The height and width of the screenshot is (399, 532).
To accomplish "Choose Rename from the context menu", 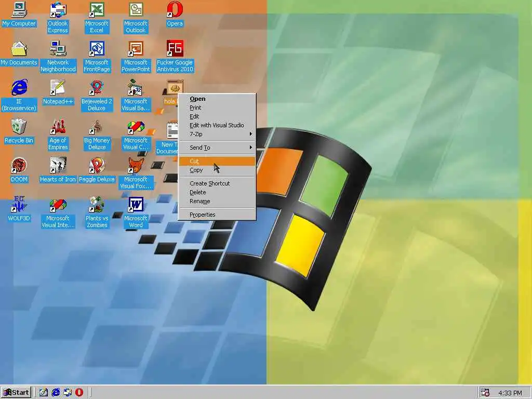I will [x=217, y=201].
